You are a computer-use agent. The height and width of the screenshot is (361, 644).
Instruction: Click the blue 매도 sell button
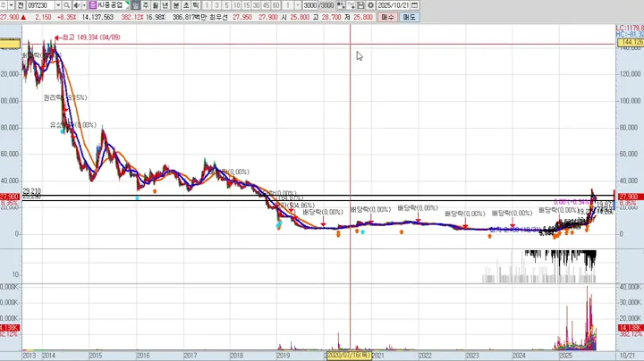tap(410, 17)
